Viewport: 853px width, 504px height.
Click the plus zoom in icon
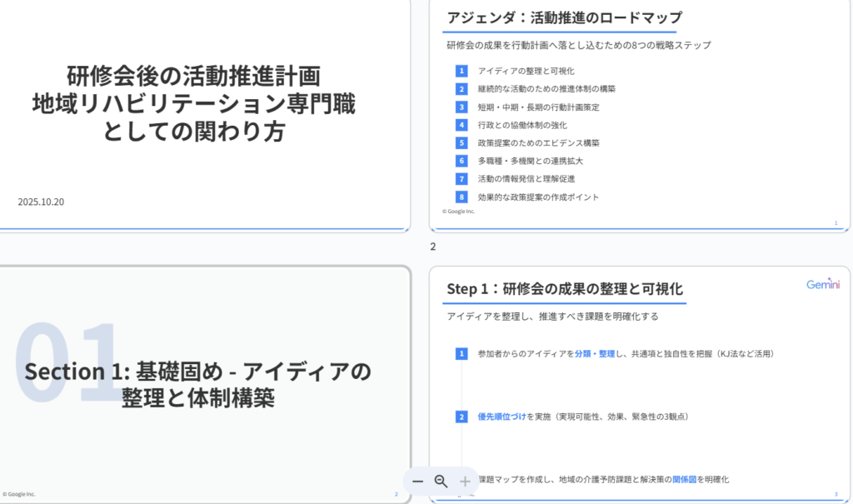tap(465, 482)
